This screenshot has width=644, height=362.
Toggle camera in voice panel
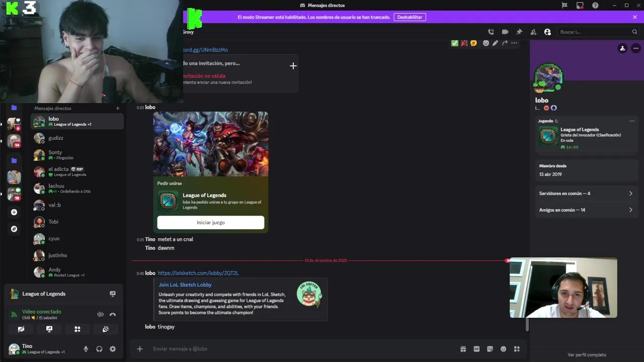pyautogui.click(x=21, y=329)
